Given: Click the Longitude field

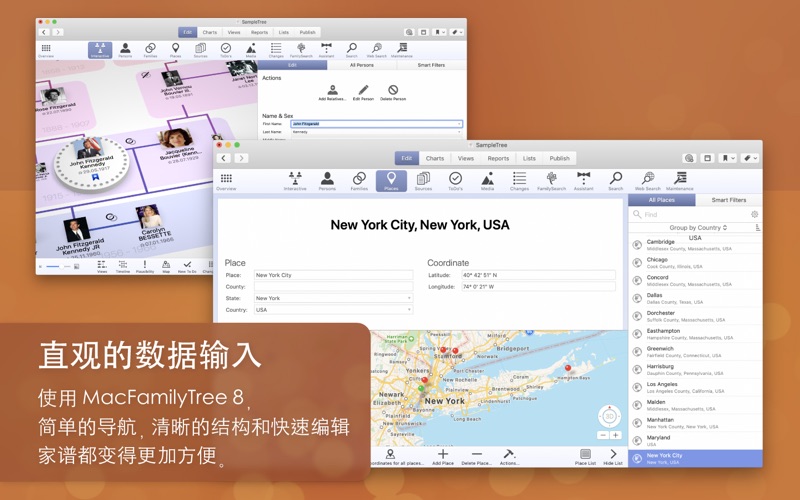Looking at the screenshot, I should [538, 287].
